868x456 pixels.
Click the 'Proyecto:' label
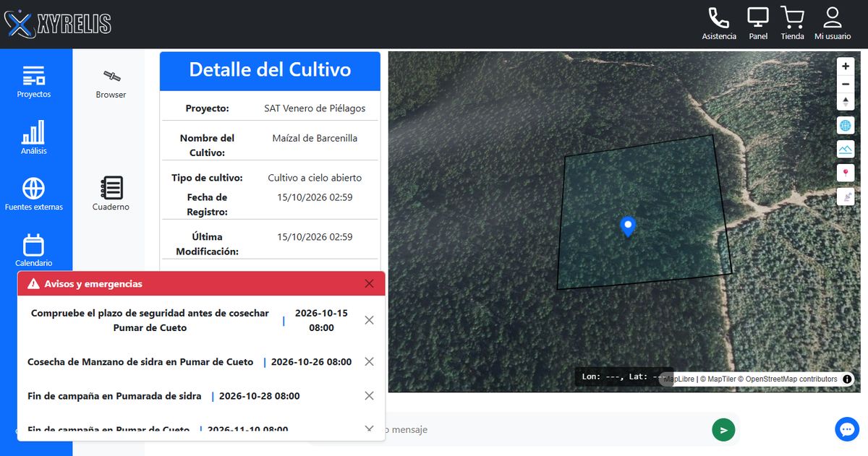click(x=207, y=108)
